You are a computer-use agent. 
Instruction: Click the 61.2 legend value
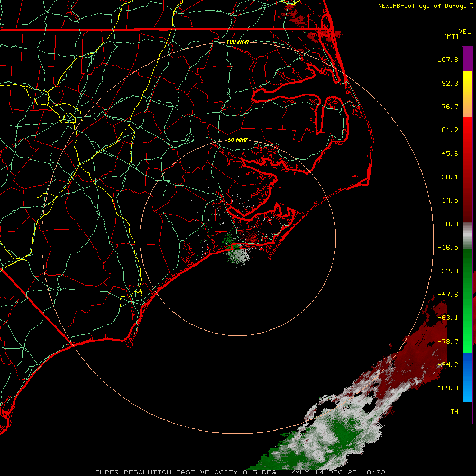click(x=450, y=130)
